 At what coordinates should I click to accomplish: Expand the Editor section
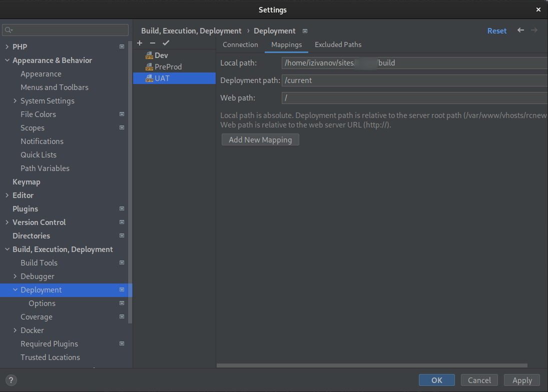tap(7, 195)
